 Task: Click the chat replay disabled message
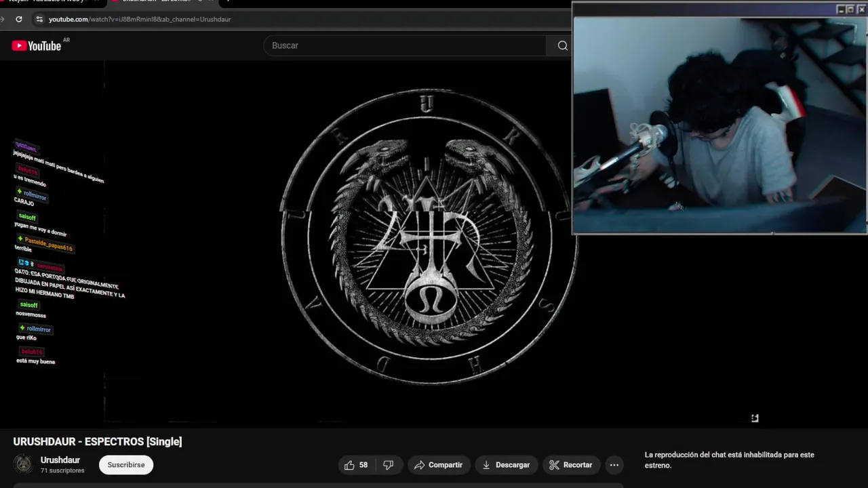tap(730, 460)
